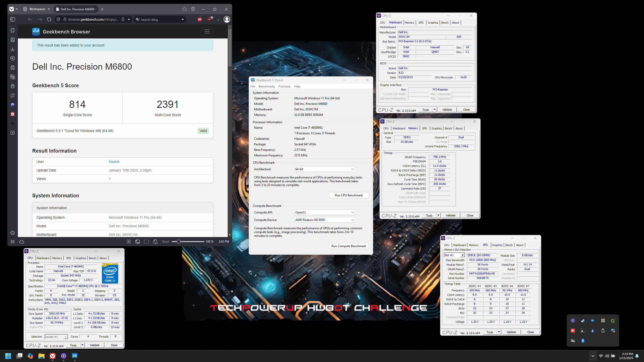Open the Mastodon web panel
The width and height of the screenshot is (644, 362).
pos(13,105)
